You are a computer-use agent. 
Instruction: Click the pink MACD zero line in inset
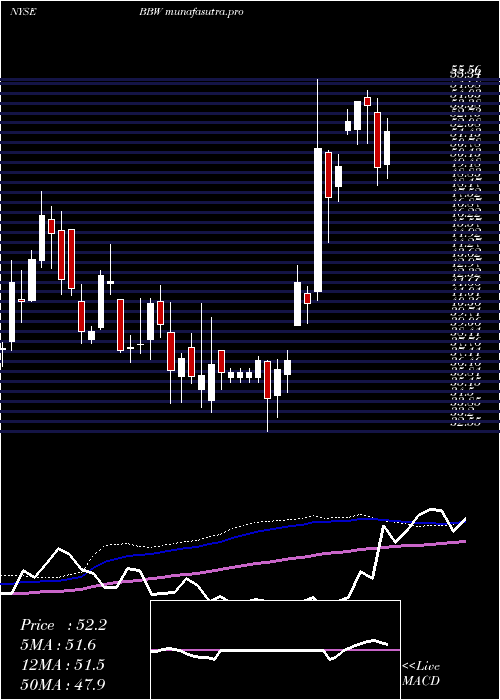point(275,650)
